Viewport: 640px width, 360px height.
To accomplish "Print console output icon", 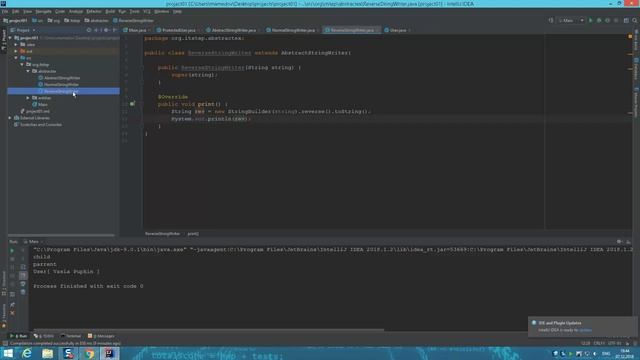I will pos(23,284).
